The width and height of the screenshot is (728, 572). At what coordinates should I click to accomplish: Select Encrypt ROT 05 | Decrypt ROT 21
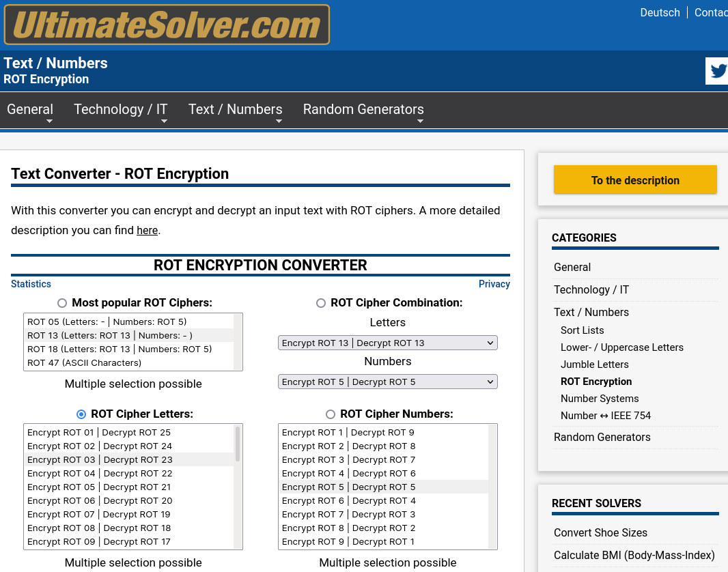(128, 487)
